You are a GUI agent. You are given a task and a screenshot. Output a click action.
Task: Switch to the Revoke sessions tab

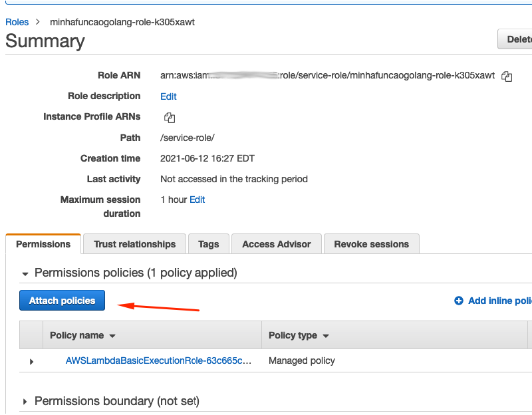coord(371,244)
